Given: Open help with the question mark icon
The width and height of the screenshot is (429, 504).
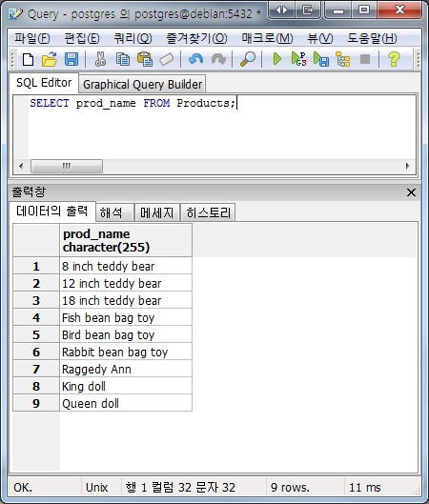Looking at the screenshot, I should [x=394, y=59].
